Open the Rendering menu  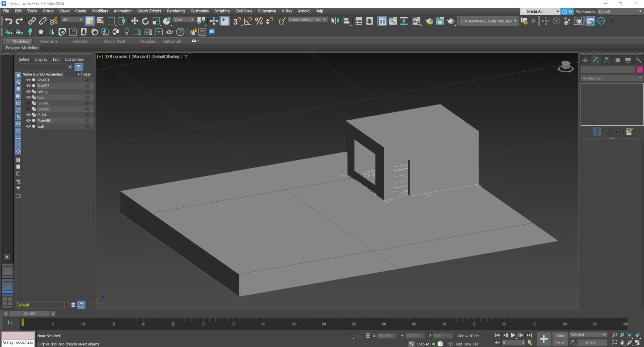176,11
